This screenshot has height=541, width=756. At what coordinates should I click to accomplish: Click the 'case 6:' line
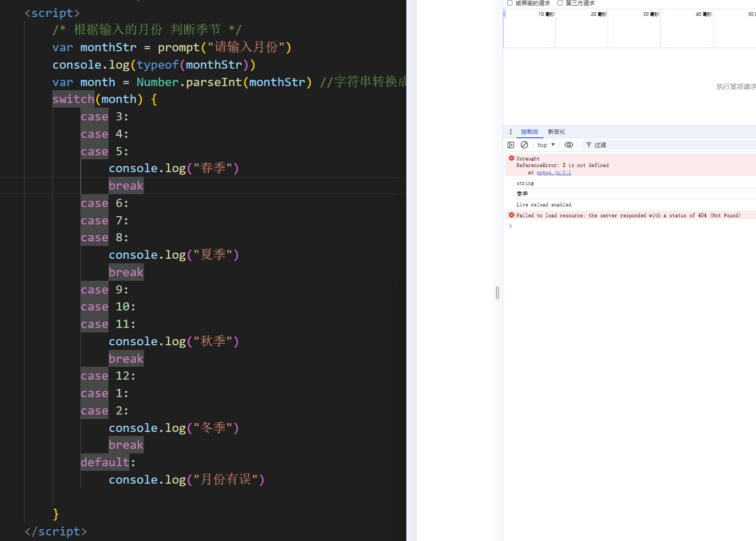(104, 203)
